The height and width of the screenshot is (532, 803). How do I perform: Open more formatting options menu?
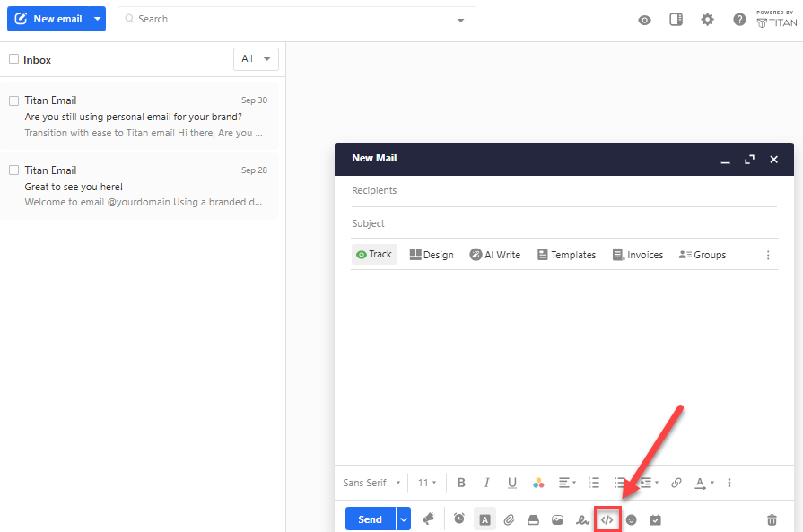pos(729,483)
